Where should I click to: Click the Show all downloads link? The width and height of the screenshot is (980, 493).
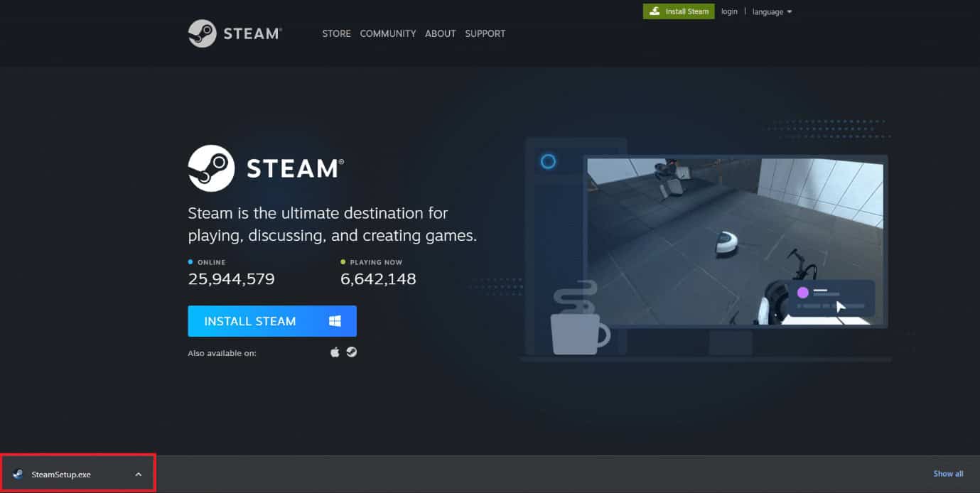click(948, 473)
